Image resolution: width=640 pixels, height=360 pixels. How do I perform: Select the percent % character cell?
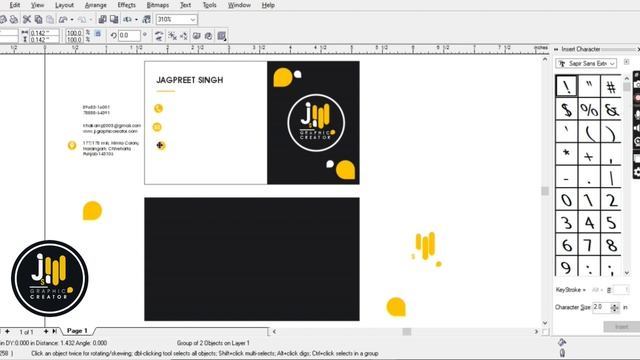(589, 109)
